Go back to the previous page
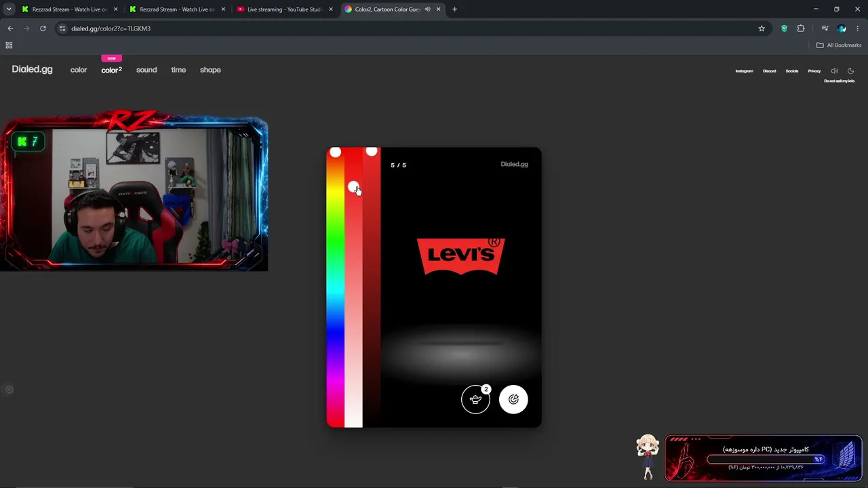This screenshot has width=868, height=488. coord(10,28)
